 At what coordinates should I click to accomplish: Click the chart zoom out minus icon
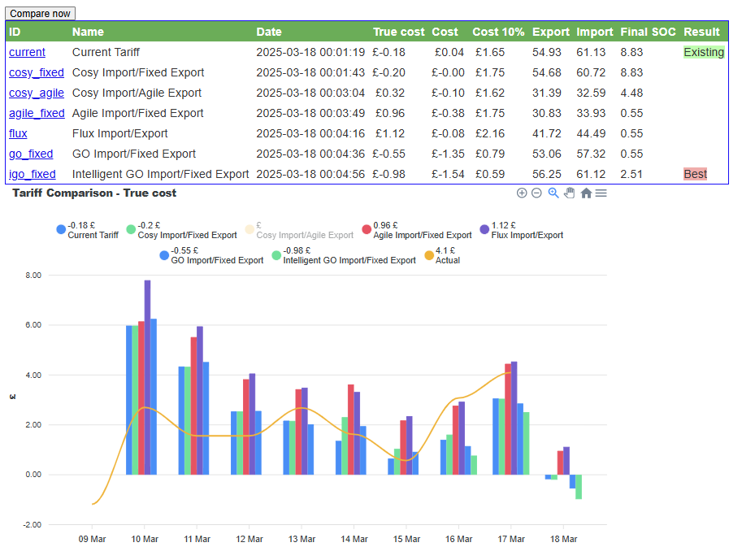(536, 193)
